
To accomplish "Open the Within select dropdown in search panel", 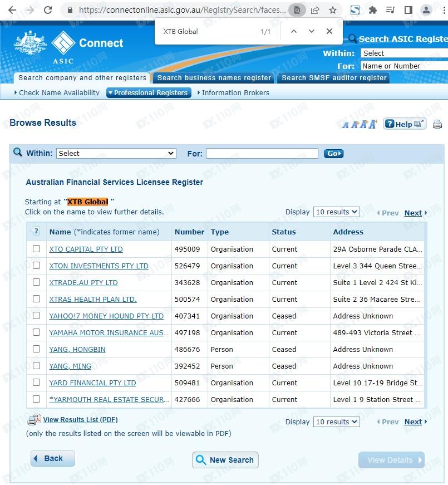I will 116,153.
